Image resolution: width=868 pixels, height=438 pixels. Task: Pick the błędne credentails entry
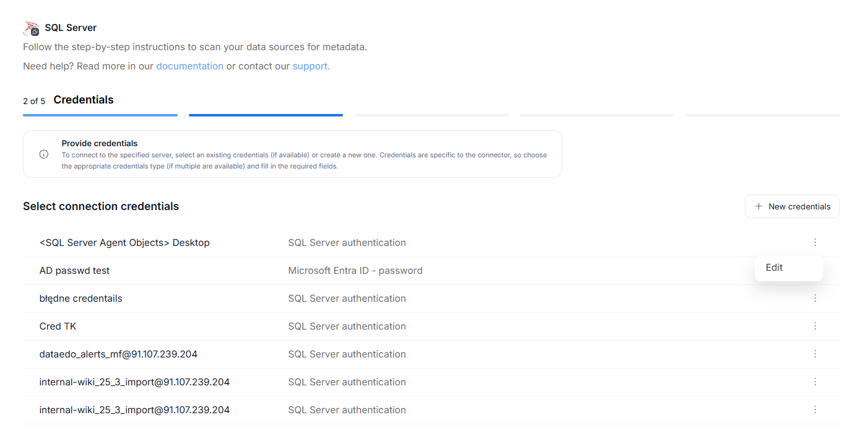[80, 299]
